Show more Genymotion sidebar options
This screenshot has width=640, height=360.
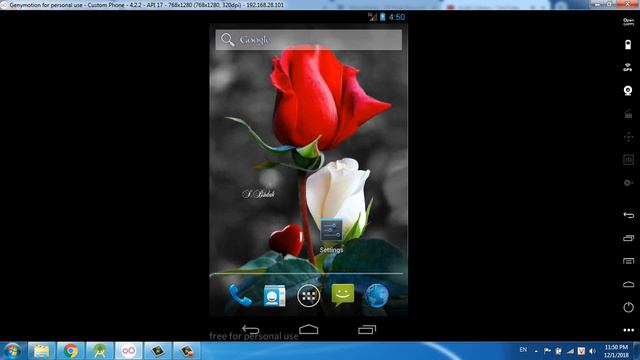pos(629,330)
